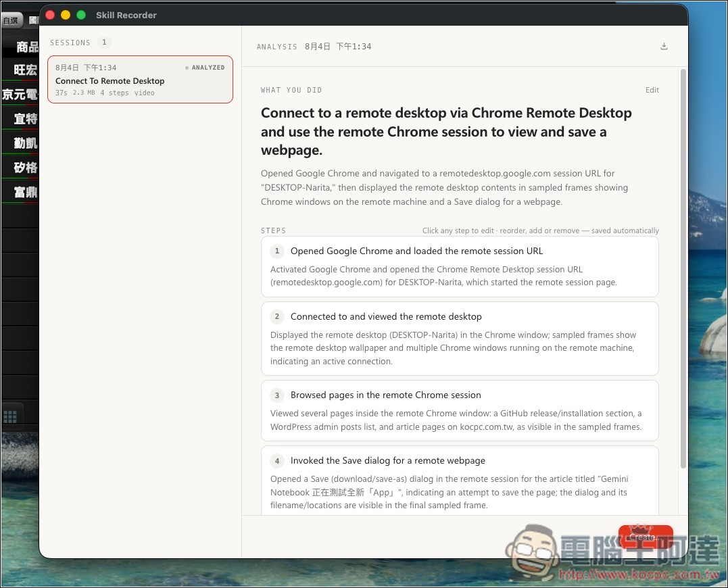Image resolution: width=728 pixels, height=588 pixels.
Task: Click the Skill Recorder window title
Action: pos(126,16)
